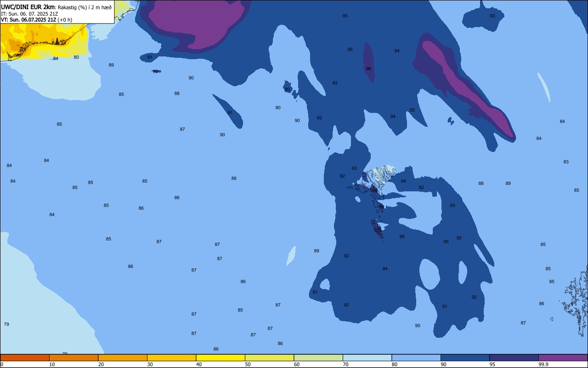Click the "IT: Sun. 06. 07. 2025 21Z" line
The image size is (588, 368).
coord(29,13)
